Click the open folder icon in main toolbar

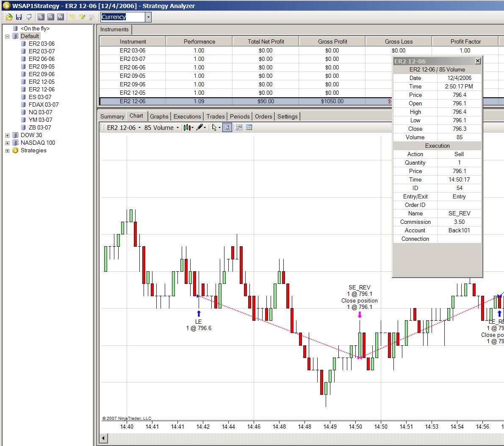pos(9,17)
